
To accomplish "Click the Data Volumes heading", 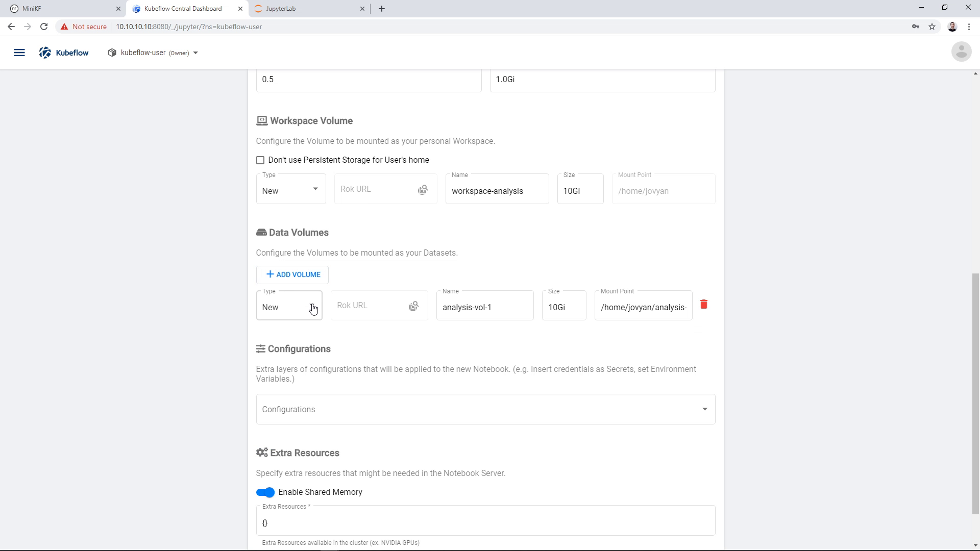I will 292,233.
